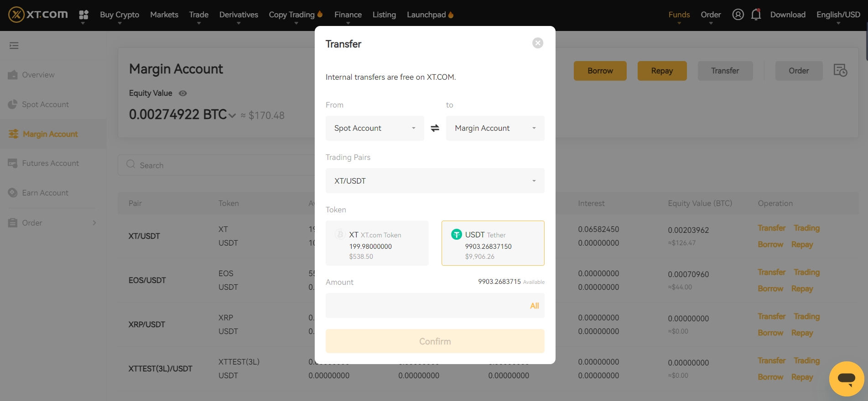Click Repay in XRP/USDT row

click(802, 333)
